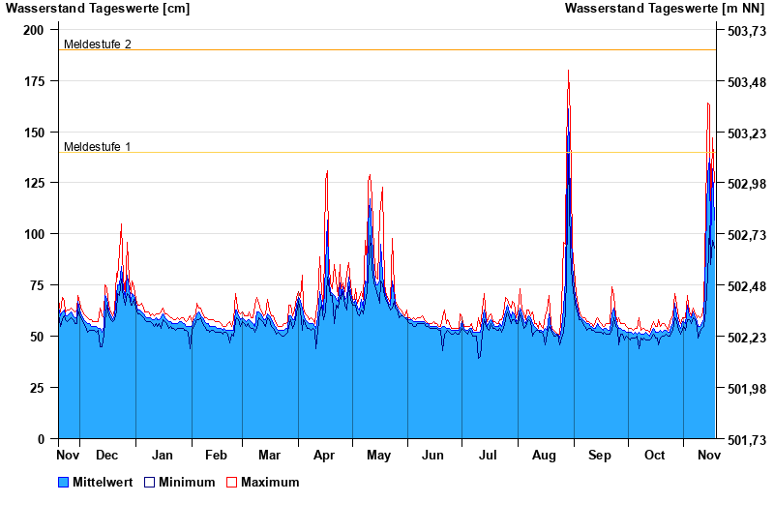
Task: Click the Meldestufe 1 threshold label
Action: [97, 147]
